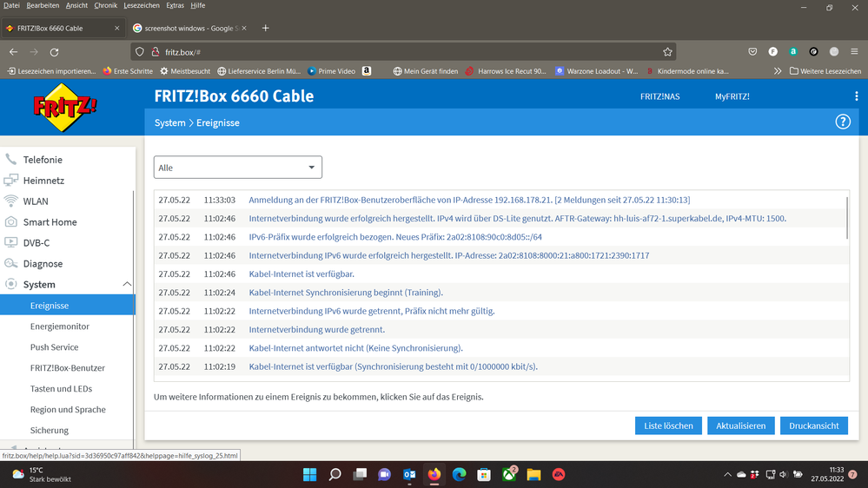The width and height of the screenshot is (868, 488).
Task: Open the three-dot FRITZ!Box menu
Action: 856,96
